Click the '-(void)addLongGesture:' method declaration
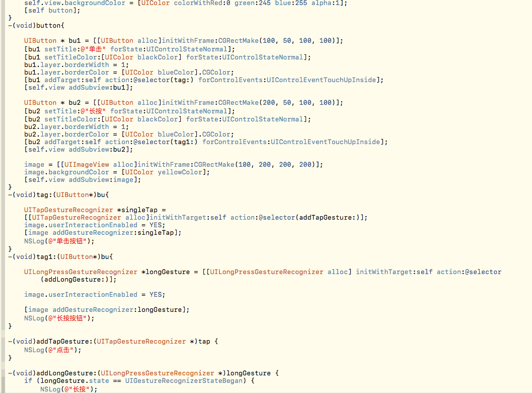 [143, 373]
